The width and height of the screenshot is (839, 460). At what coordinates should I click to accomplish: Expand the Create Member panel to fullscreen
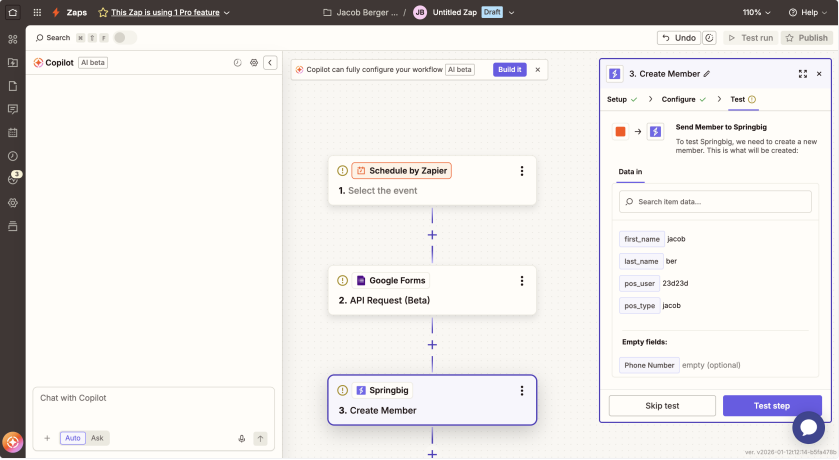(x=803, y=74)
